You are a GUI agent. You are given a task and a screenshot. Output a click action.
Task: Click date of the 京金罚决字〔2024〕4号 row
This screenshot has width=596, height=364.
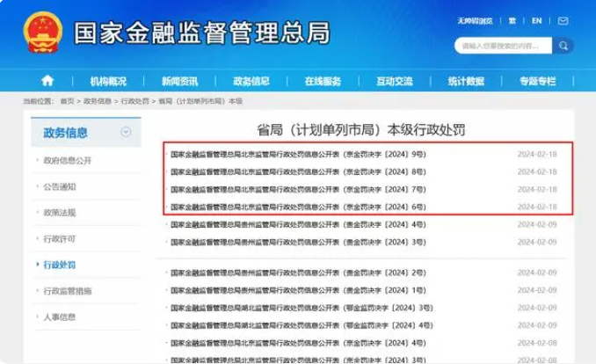click(537, 343)
